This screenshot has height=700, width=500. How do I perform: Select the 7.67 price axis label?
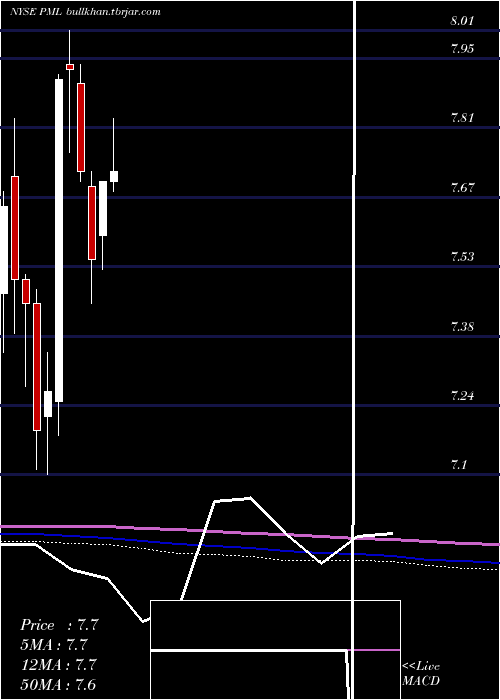[x=462, y=188]
